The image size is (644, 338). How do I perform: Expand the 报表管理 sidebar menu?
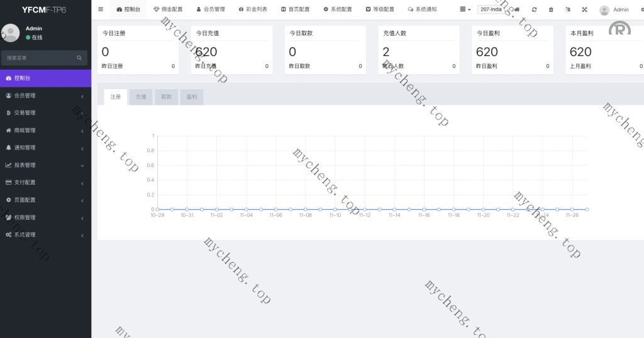pos(45,165)
